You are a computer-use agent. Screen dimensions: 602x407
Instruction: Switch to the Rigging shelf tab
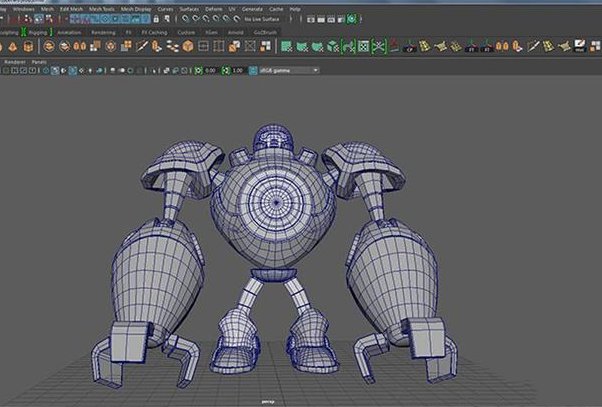(x=38, y=32)
